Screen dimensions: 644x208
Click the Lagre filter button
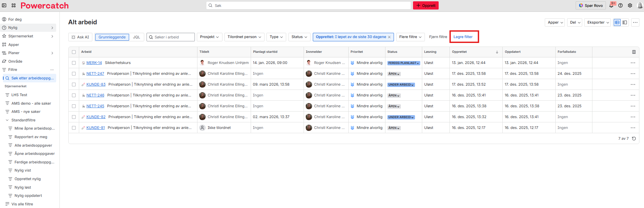[463, 37]
